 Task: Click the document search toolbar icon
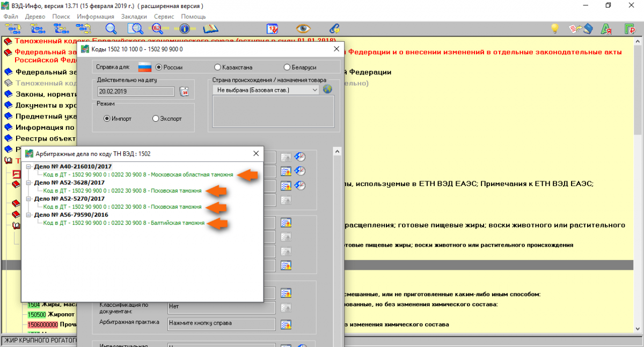(x=134, y=28)
